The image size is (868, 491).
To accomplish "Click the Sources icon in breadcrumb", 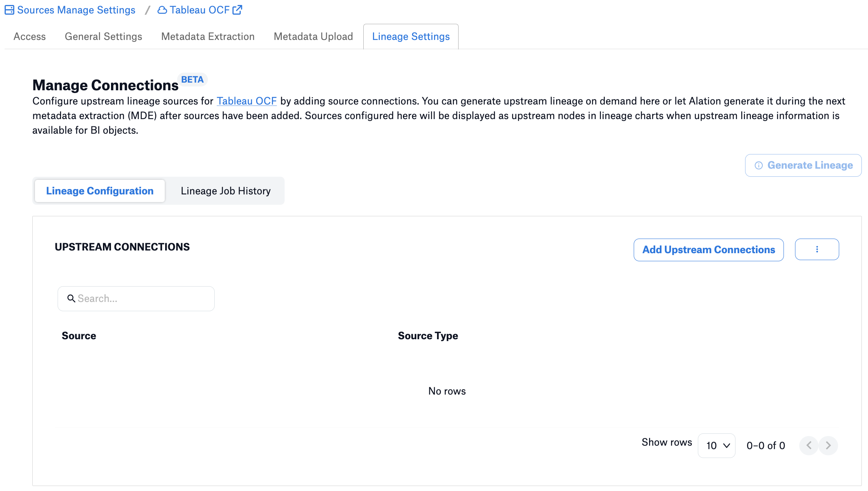I will point(9,10).
